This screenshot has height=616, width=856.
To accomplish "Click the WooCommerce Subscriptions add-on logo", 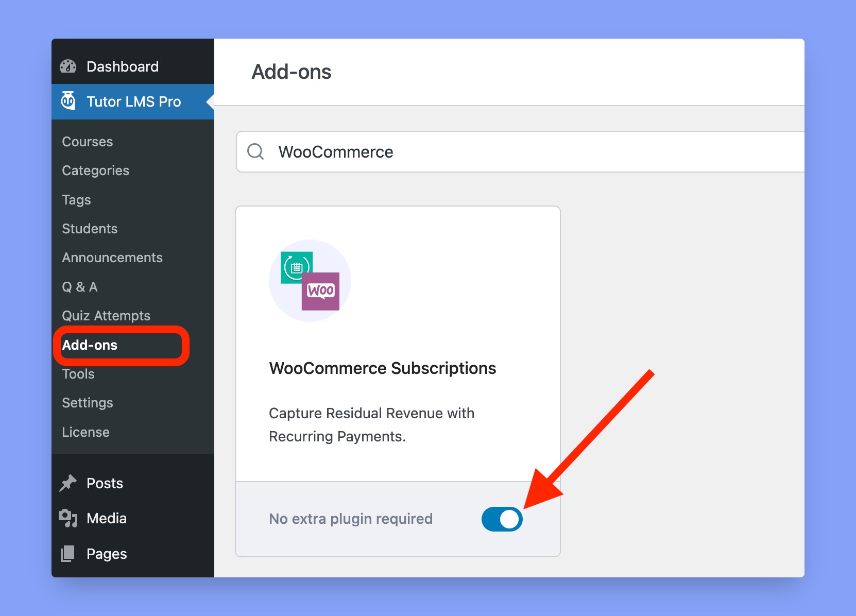I will coord(310,281).
